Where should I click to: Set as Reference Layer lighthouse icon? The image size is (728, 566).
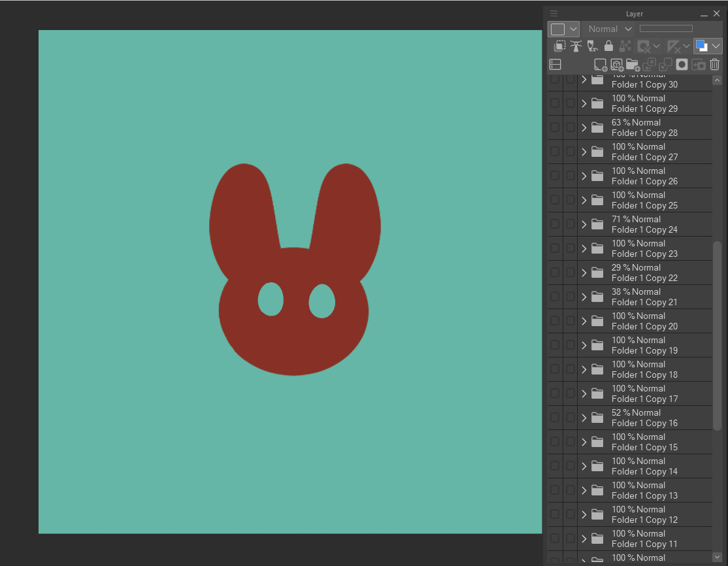(576, 46)
